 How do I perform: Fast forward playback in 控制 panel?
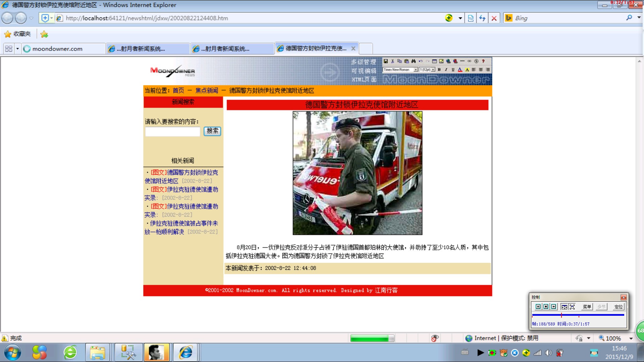pos(553,307)
